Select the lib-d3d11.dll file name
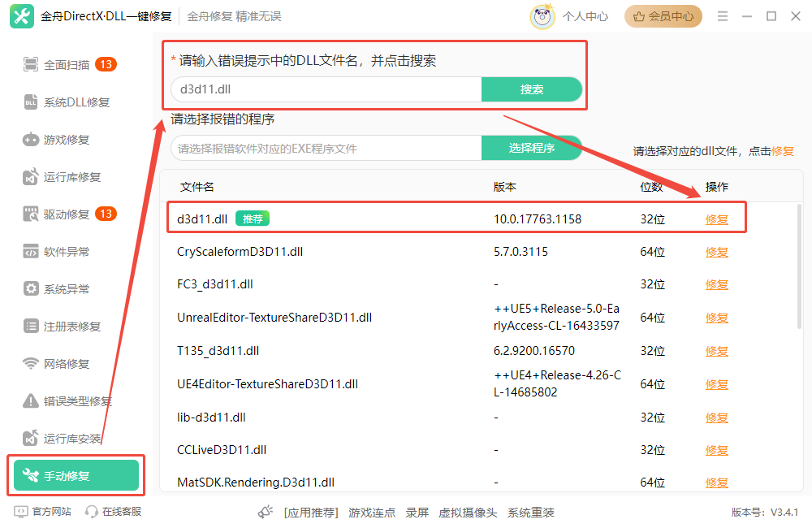Viewport: 812px width, 528px height. (x=211, y=417)
